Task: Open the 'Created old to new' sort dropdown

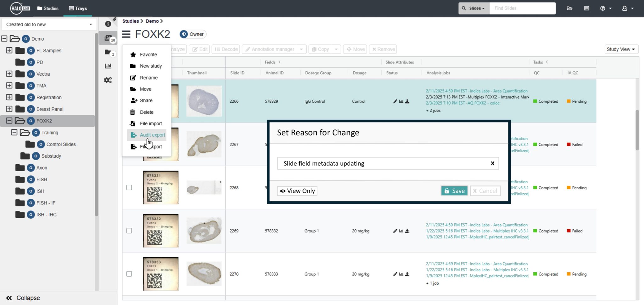Action: coord(49,24)
